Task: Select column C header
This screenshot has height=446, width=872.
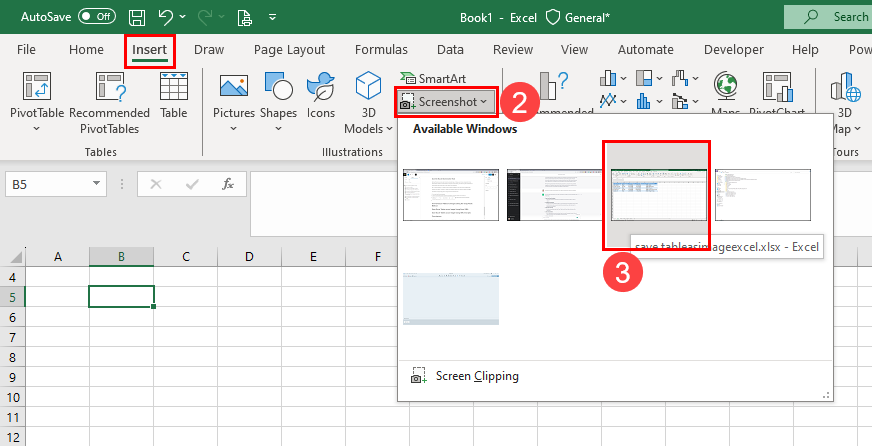Action: pyautogui.click(x=186, y=256)
